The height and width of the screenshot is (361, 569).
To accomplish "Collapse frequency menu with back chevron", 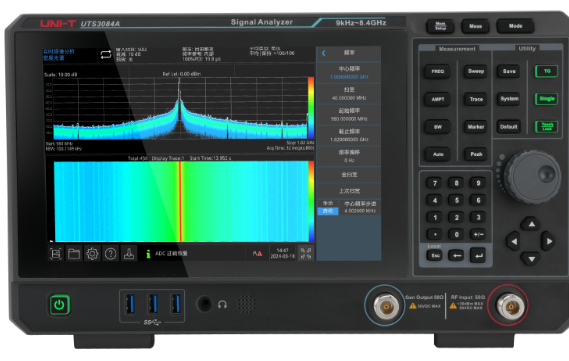I will (x=324, y=53).
